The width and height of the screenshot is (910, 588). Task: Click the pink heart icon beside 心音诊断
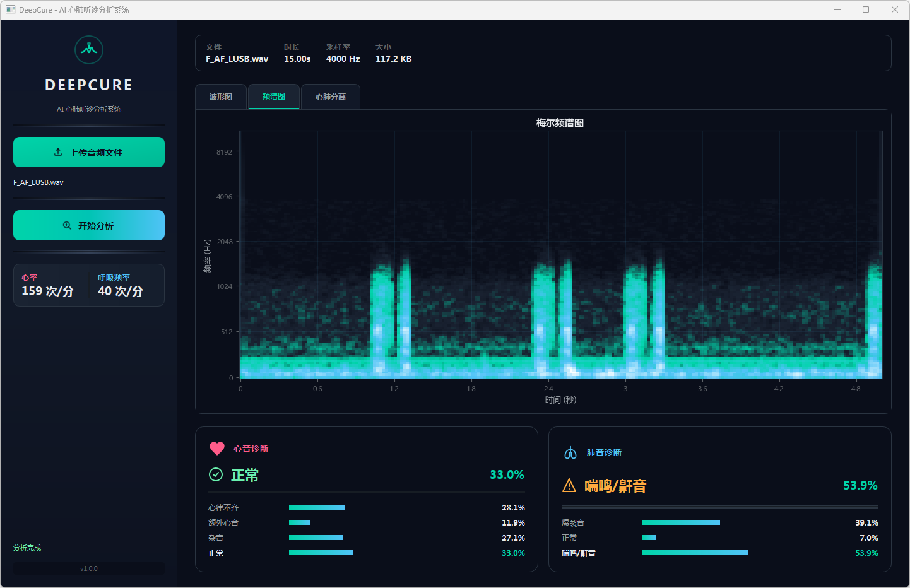click(217, 449)
